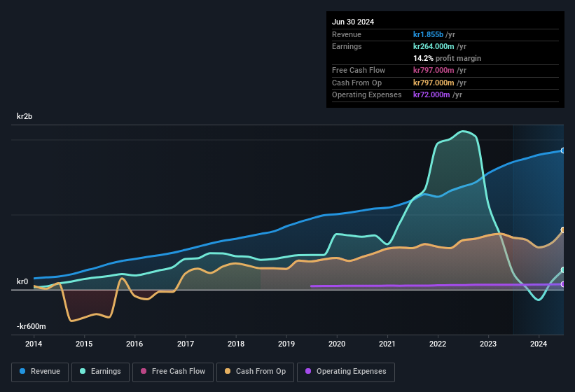Click the 2016 x-axis label

[134, 344]
